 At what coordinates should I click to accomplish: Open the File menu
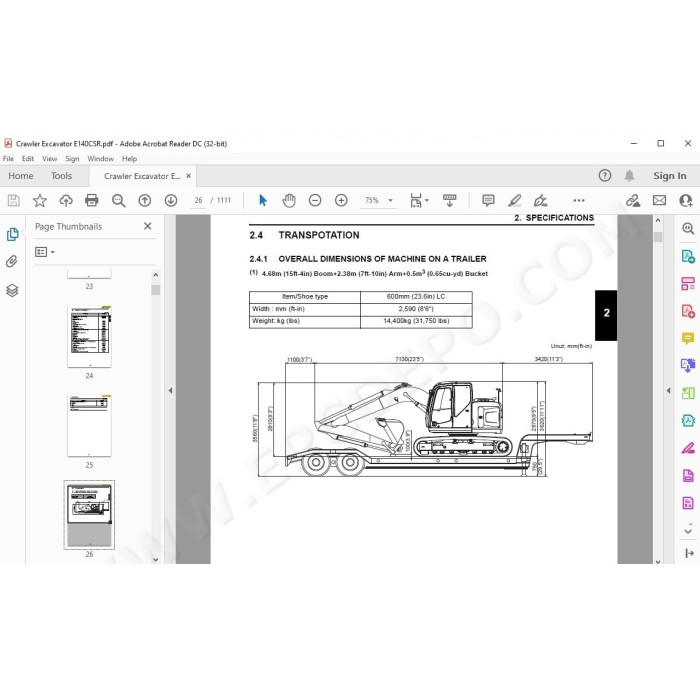(8, 158)
